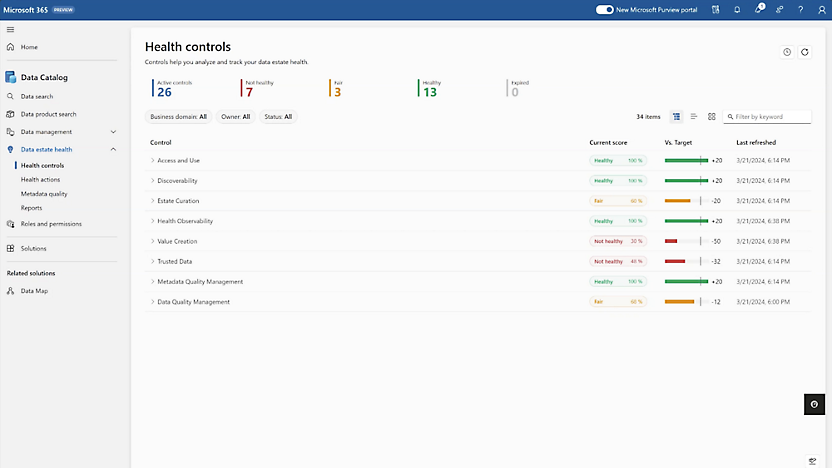The height and width of the screenshot is (468, 832).
Task: Click the Data Map icon
Action: [x=10, y=291]
